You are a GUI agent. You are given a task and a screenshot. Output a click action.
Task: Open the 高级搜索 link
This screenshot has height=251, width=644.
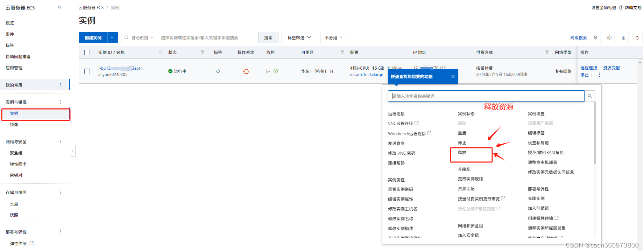(579, 38)
